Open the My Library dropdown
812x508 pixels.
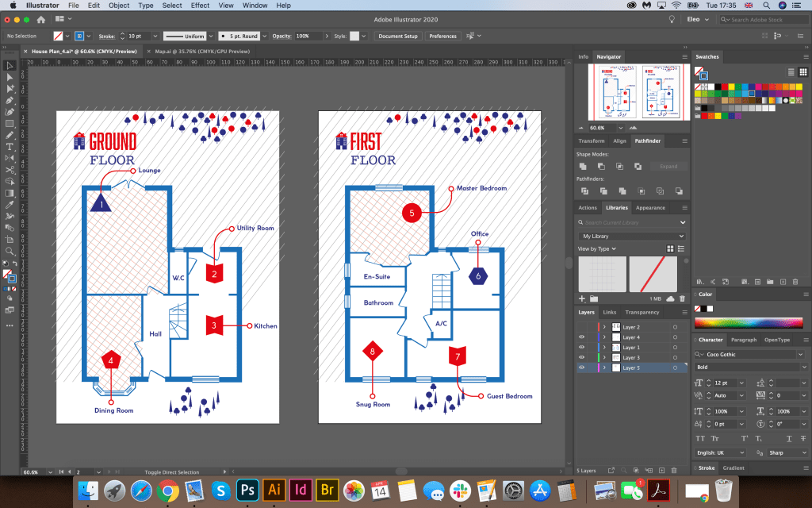tap(631, 237)
